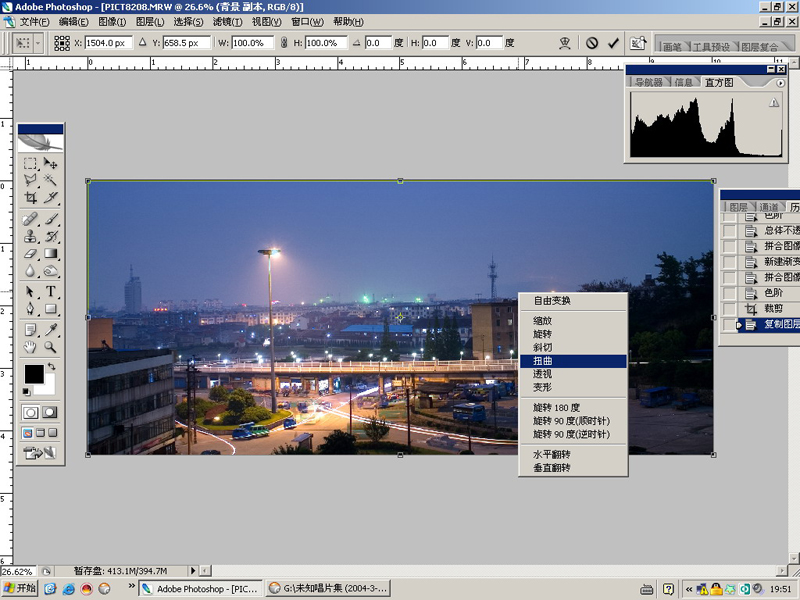The width and height of the screenshot is (800, 600).
Task: Click the X position input field
Action: [x=109, y=43]
